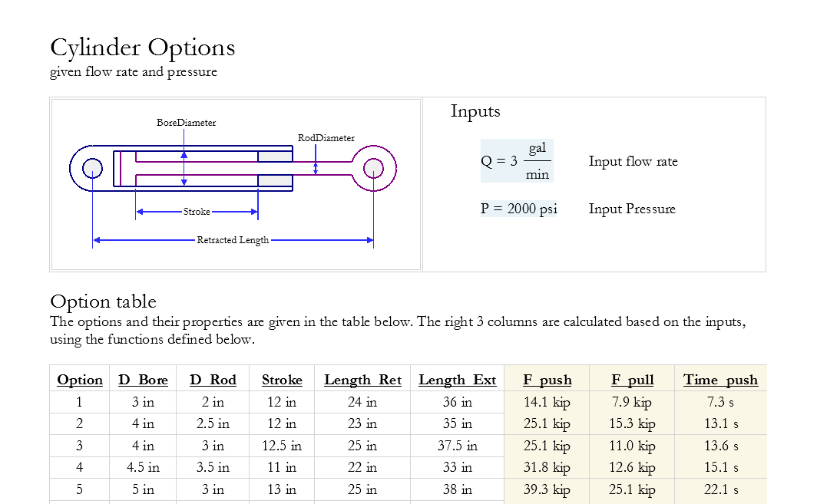Click the Q = 3 gal/min flow rate input

[515, 161]
